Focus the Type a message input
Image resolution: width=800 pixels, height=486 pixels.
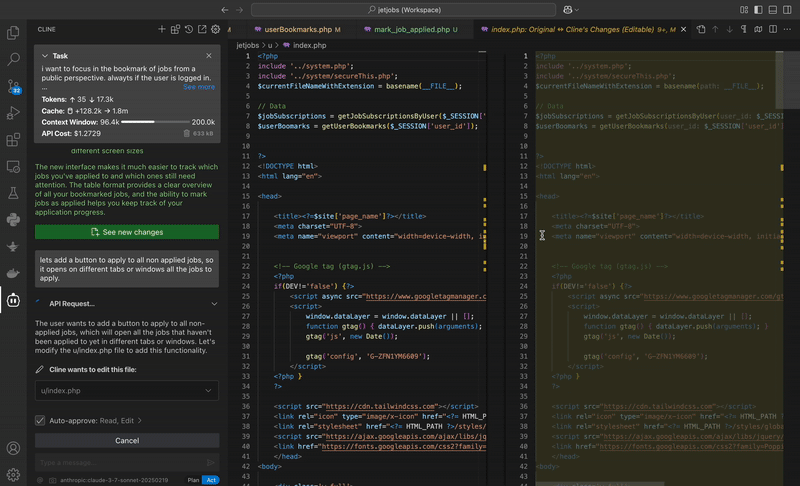coord(121,463)
